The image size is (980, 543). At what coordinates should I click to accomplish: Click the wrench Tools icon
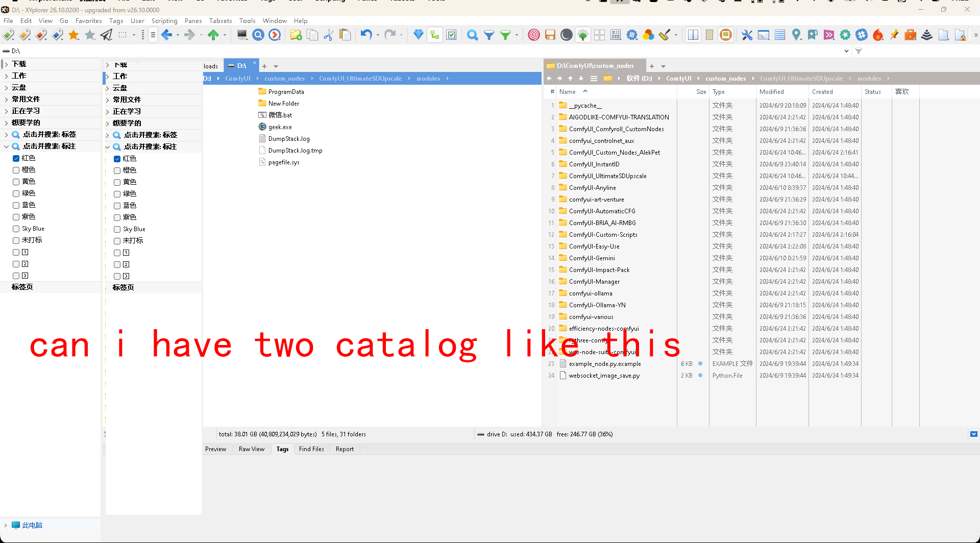pos(747,35)
